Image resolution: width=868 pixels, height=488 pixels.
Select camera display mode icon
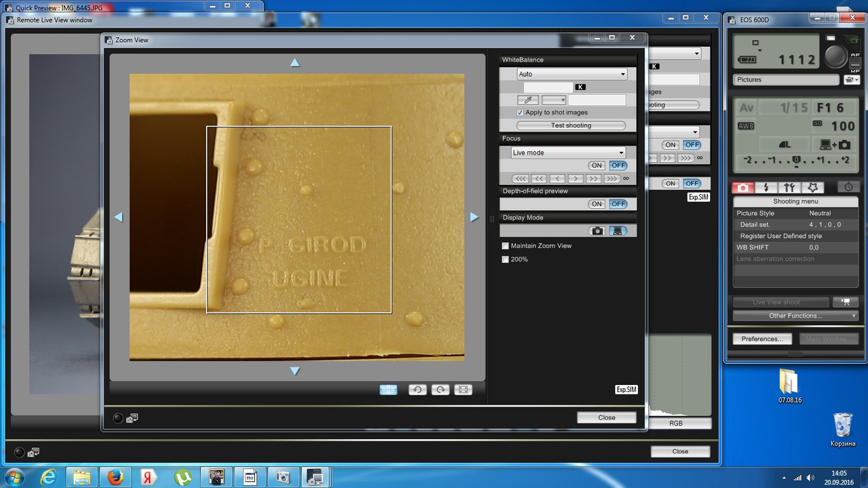point(597,230)
